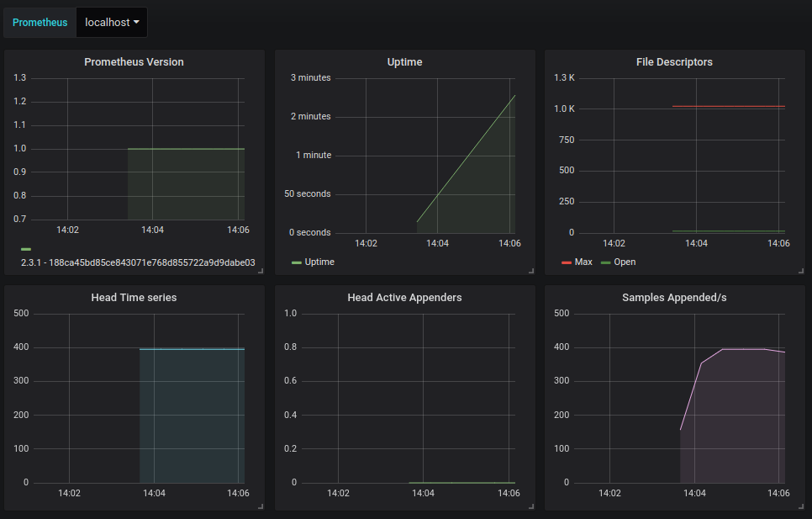Open the Samples Appended/s panel title

tap(674, 298)
